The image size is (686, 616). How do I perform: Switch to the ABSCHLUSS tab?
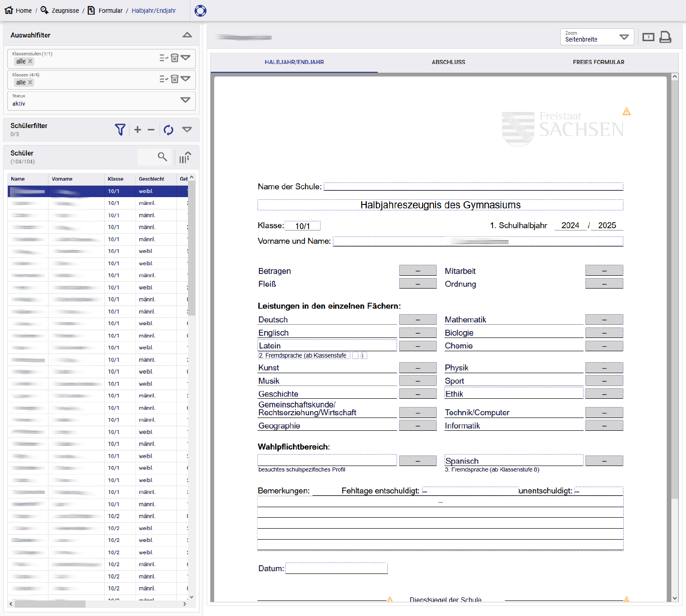448,62
